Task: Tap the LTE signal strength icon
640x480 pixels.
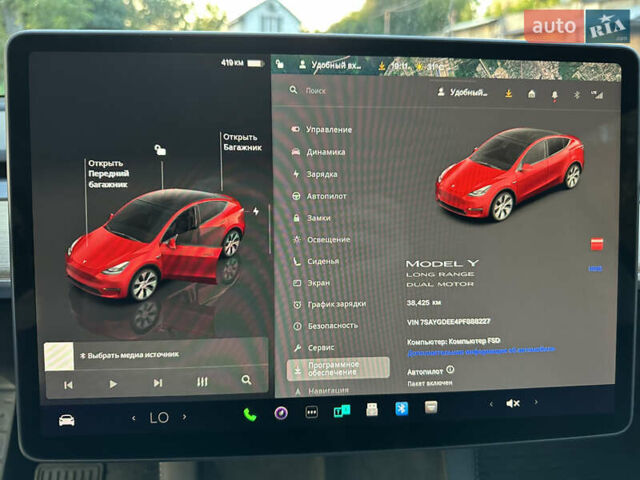Action: click(597, 95)
